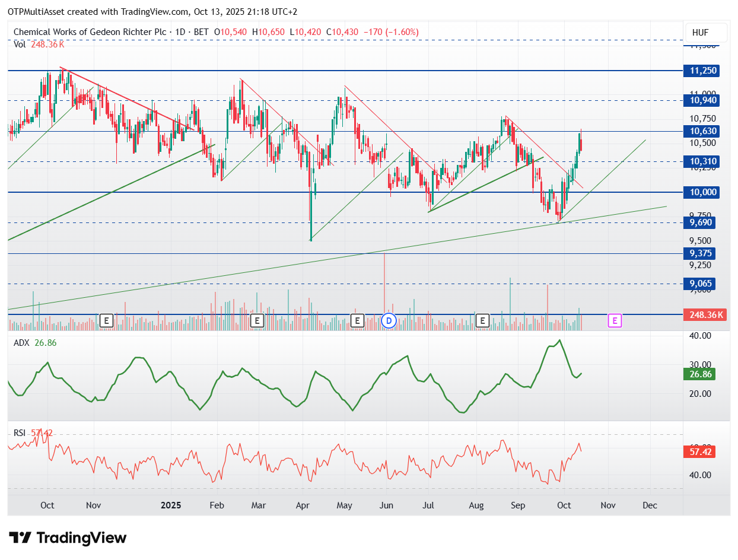Viewport: 738px width, 560px height.
Task: Open the purple upcoming earnings "E" marker
Action: click(x=615, y=321)
